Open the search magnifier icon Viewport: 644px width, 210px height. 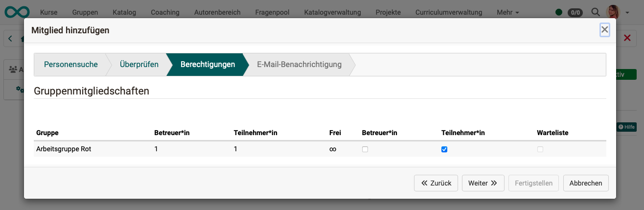pyautogui.click(x=596, y=12)
